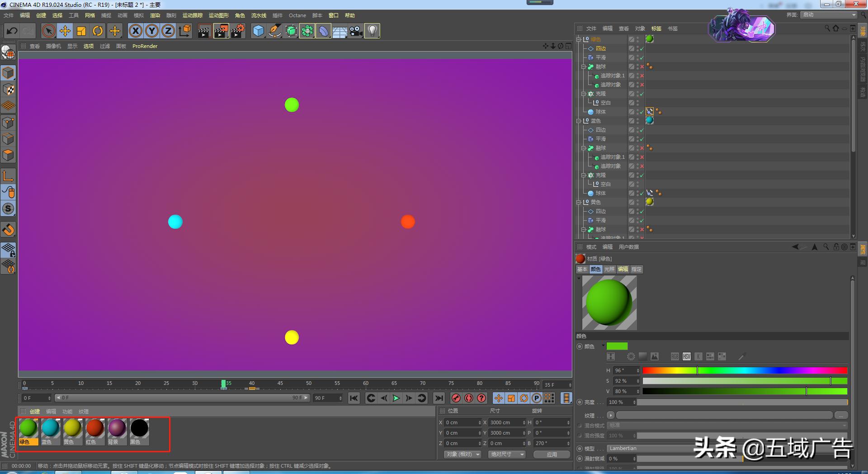This screenshot has height=474, width=868.
Task: Open the 界面 layout dropdown
Action: coord(829,15)
